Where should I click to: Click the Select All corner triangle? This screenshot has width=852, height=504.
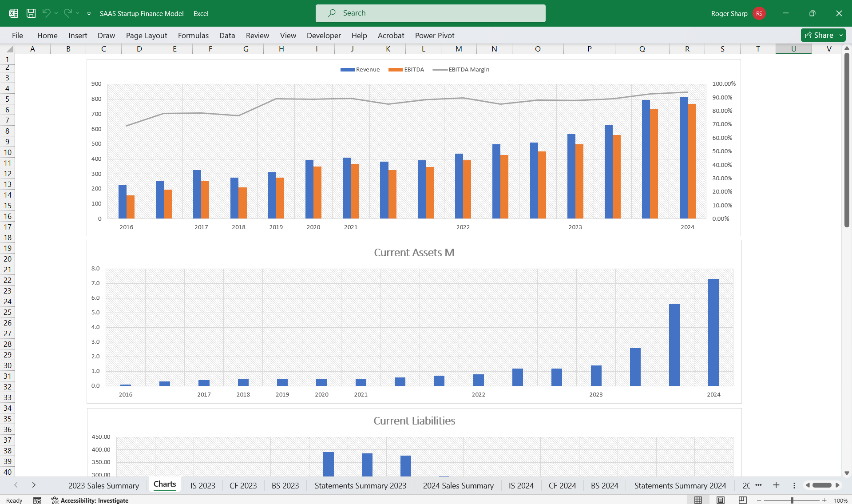9,49
